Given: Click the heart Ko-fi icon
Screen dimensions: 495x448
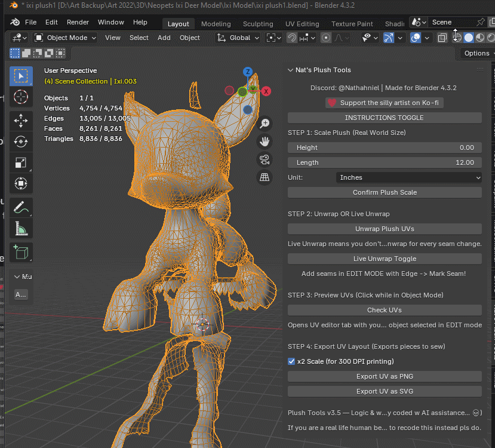Looking at the screenshot, I should (x=332, y=103).
